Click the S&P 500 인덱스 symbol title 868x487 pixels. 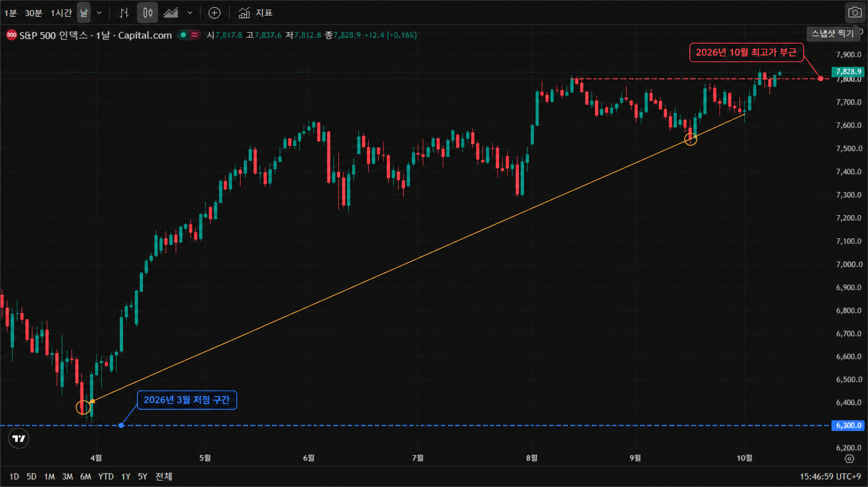click(x=54, y=35)
